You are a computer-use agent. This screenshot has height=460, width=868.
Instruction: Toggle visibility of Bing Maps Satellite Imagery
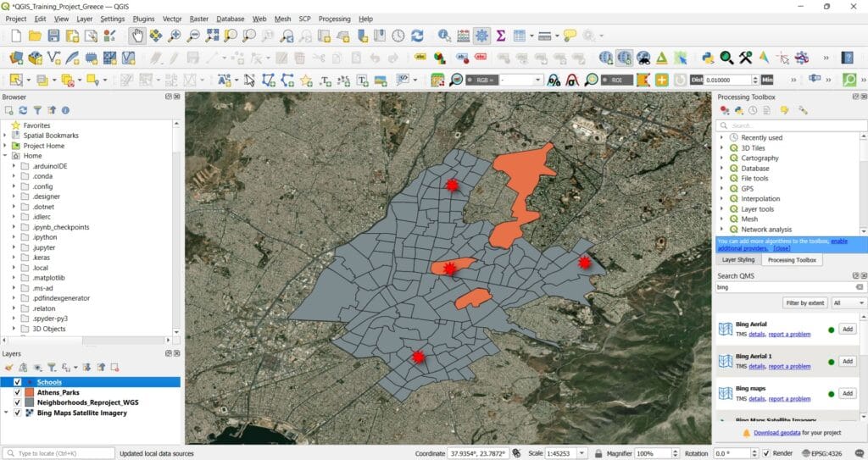[x=17, y=413]
